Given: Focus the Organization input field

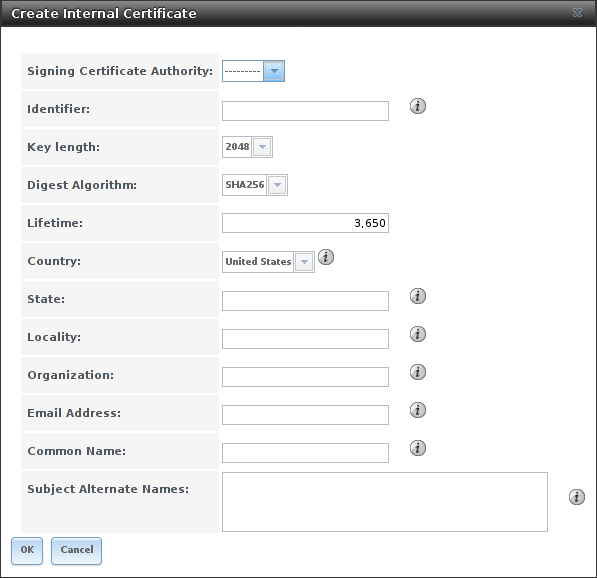Looking at the screenshot, I should click(x=305, y=377).
